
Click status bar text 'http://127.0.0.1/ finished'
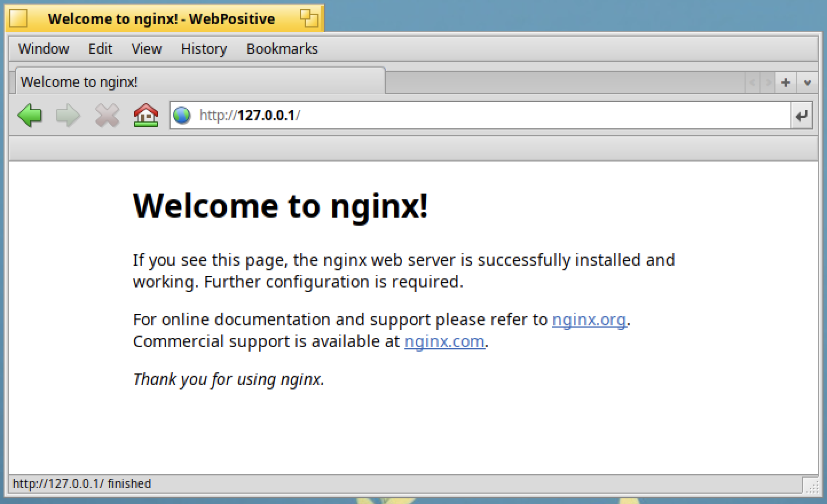point(82,484)
